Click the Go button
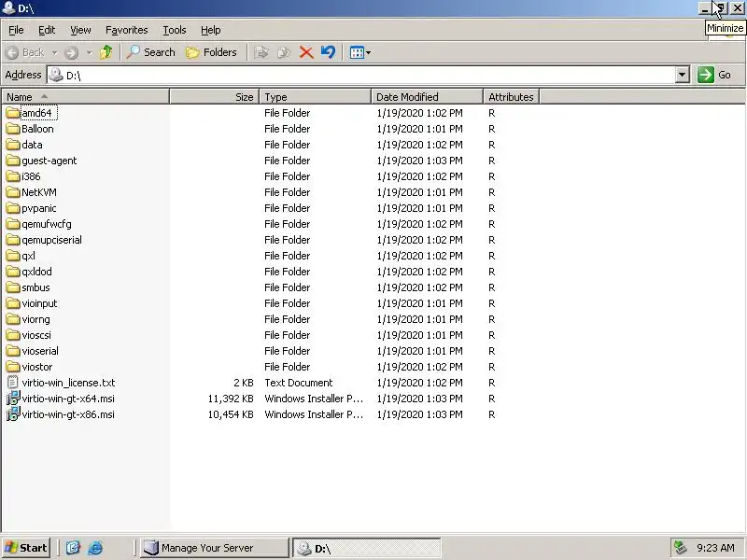 coord(714,75)
